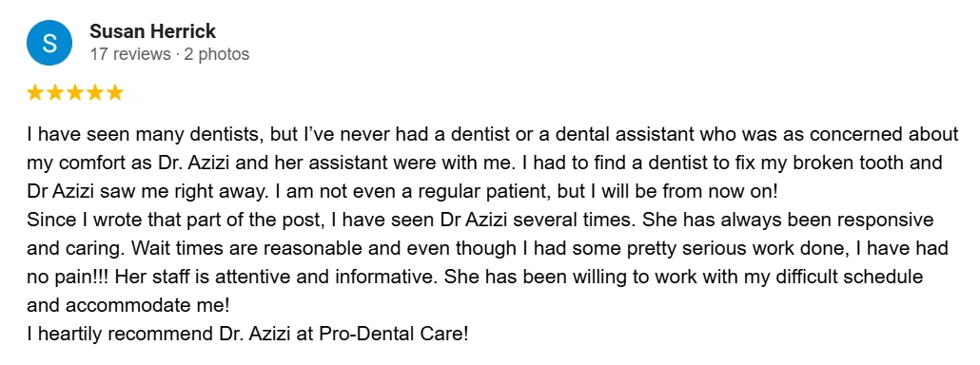Click the 17 reviews count text
This screenshot has width=980, height=365.
[129, 54]
